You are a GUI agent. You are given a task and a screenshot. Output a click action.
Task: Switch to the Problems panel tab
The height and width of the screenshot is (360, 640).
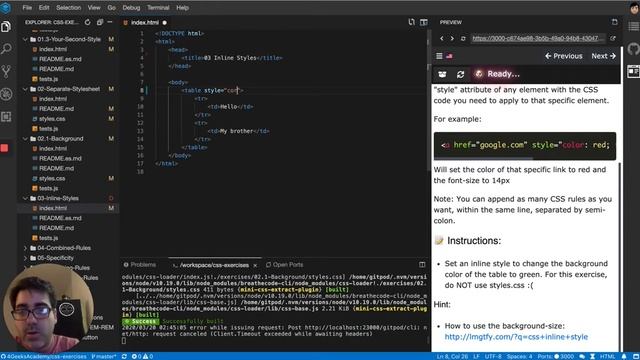click(140, 265)
